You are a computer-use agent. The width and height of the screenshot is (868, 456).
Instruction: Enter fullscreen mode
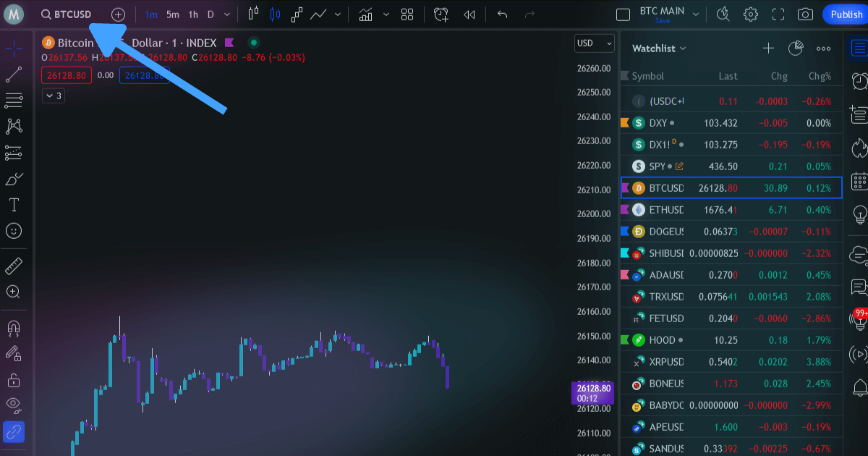(x=778, y=14)
